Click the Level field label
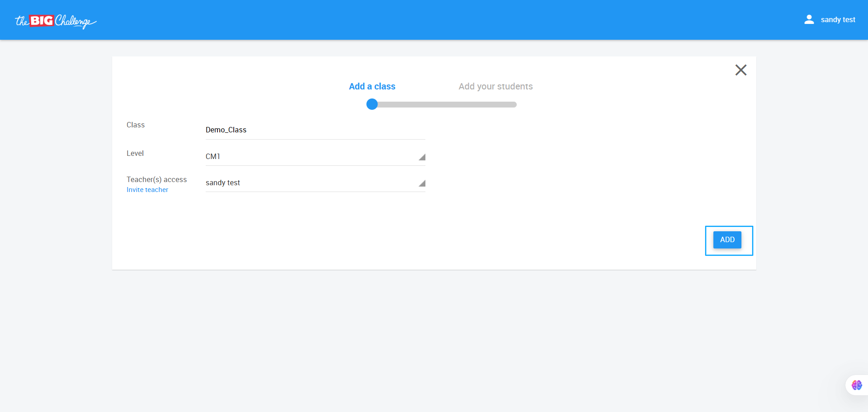Screen dimensions: 868x412 [135, 154]
